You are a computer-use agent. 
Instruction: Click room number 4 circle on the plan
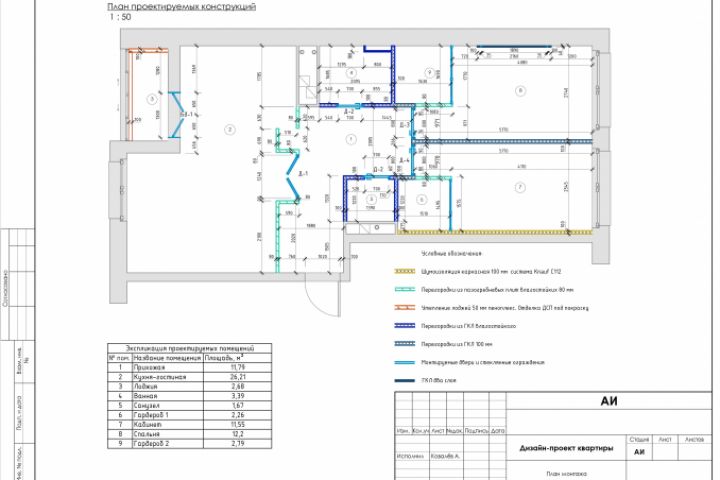click(x=351, y=73)
